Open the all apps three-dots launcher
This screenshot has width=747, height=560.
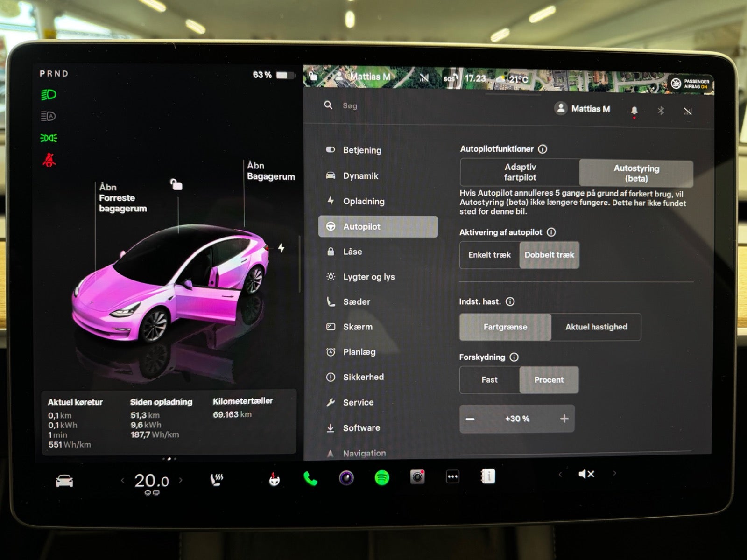pos(452,476)
